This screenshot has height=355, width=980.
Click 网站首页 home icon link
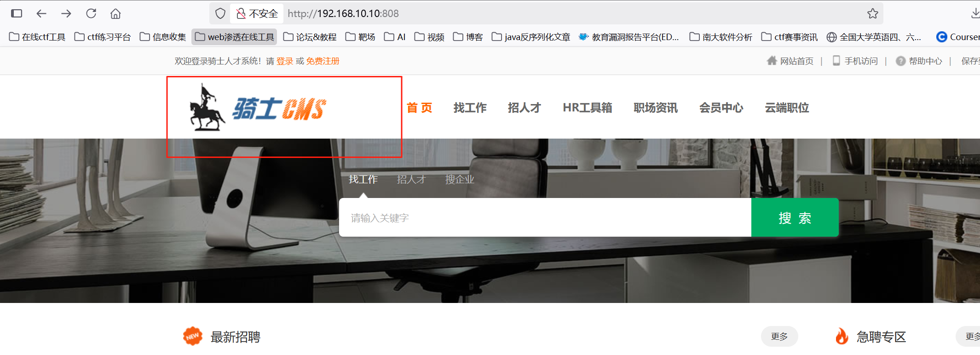point(790,61)
